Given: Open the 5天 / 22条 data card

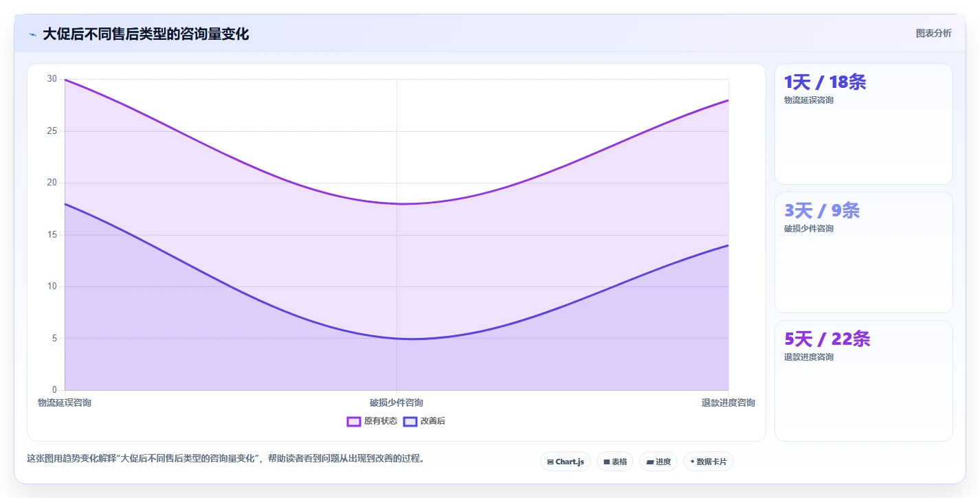Looking at the screenshot, I should click(x=863, y=381).
